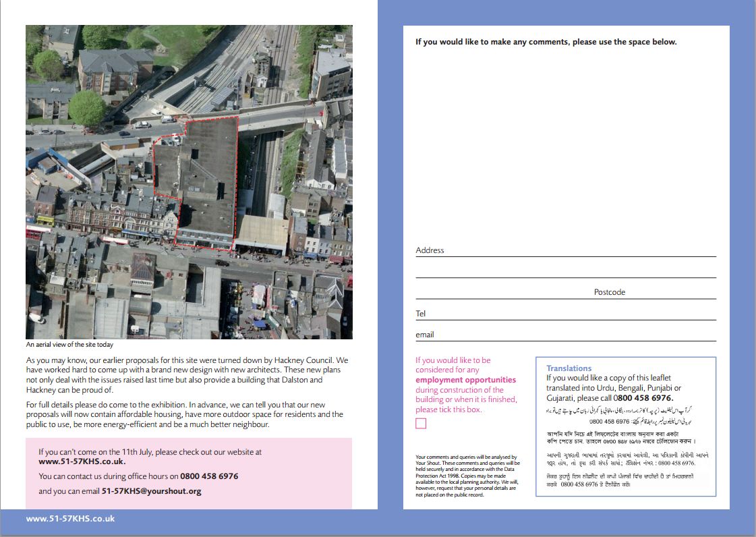Screen dimensions: 756x537
Task: Click the 'employment opportunities' bold pink text
Action: (465, 380)
